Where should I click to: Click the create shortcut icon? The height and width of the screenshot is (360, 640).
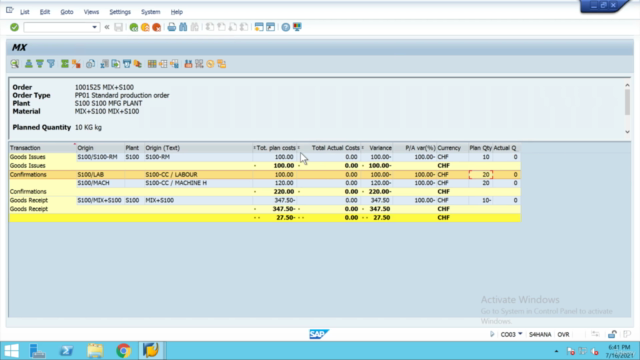[x=270, y=27]
